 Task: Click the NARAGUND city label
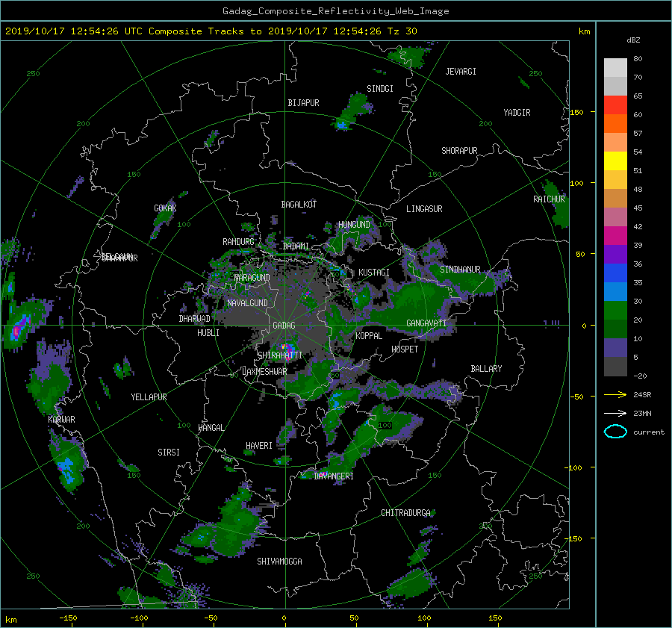(x=252, y=278)
